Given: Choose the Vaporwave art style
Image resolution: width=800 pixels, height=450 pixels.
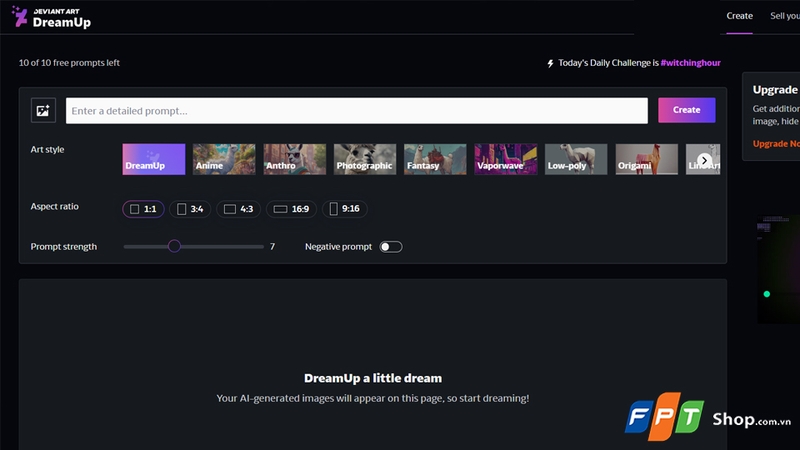Looking at the screenshot, I should (506, 159).
